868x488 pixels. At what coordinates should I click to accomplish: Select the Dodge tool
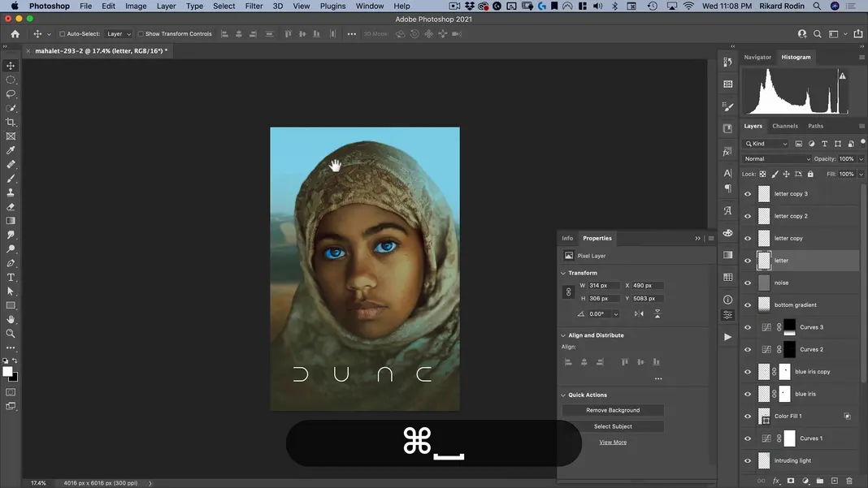[11, 249]
